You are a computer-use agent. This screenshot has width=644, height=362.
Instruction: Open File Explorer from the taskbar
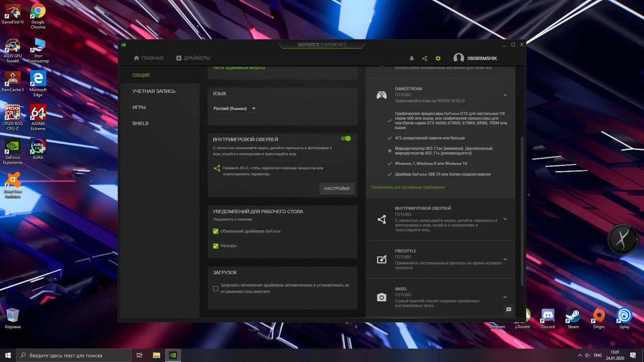tap(156, 355)
